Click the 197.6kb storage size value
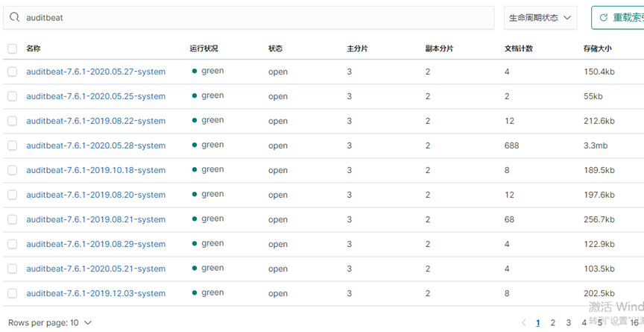This screenshot has height=332, width=644. 599,195
